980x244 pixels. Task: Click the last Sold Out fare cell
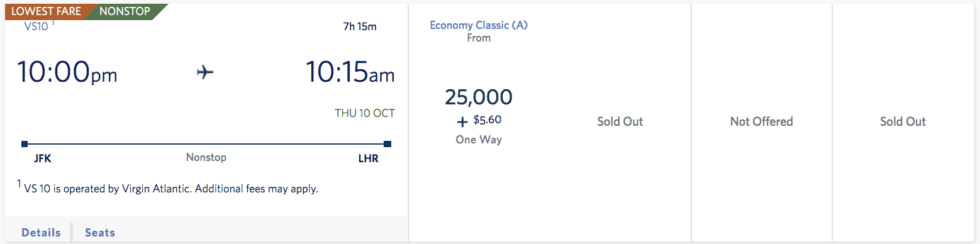click(x=903, y=121)
